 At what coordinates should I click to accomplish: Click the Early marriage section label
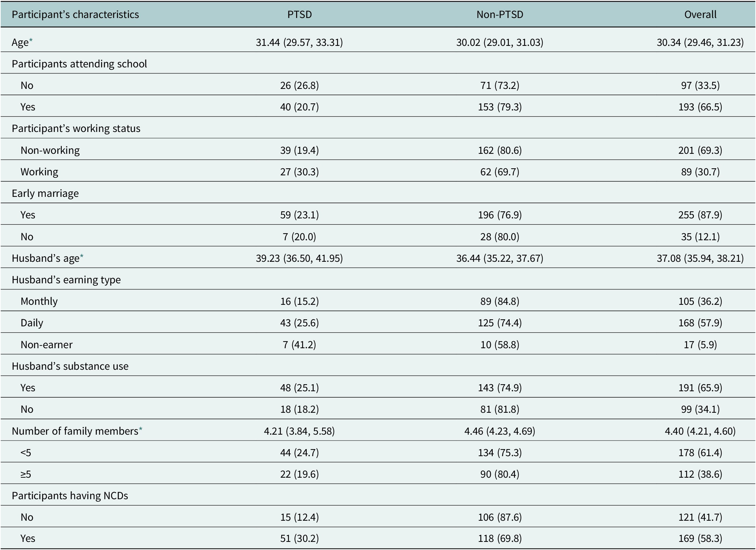[45, 193]
